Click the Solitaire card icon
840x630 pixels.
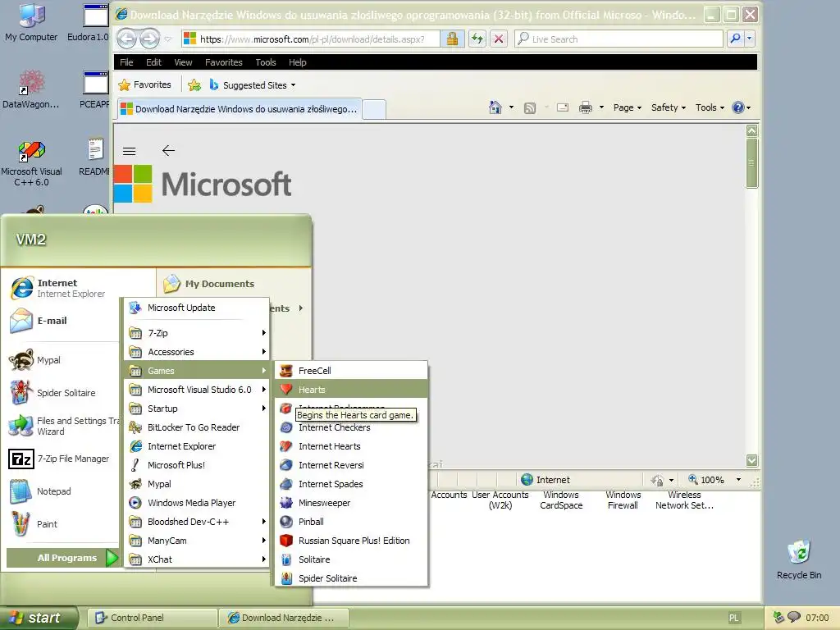[x=286, y=559]
